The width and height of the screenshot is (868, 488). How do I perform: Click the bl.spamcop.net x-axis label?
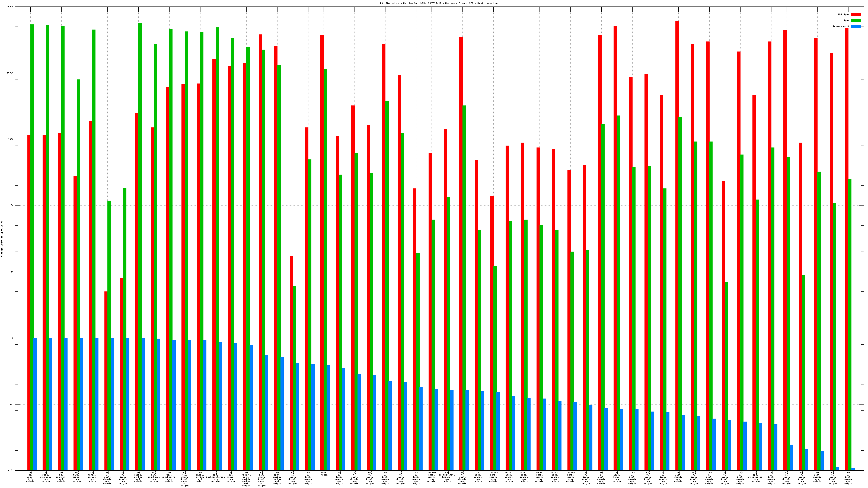(61, 477)
